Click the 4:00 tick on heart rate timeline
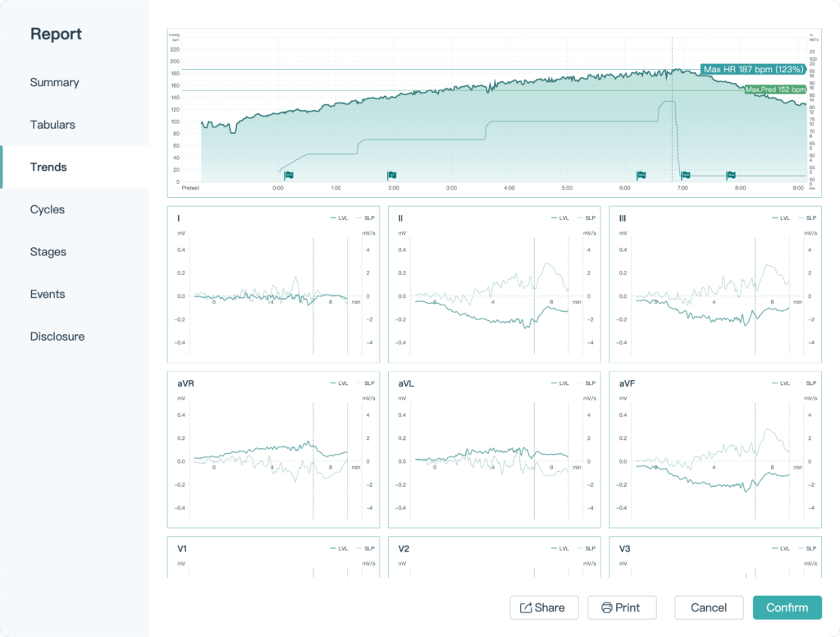Image resolution: width=840 pixels, height=637 pixels. (509, 188)
